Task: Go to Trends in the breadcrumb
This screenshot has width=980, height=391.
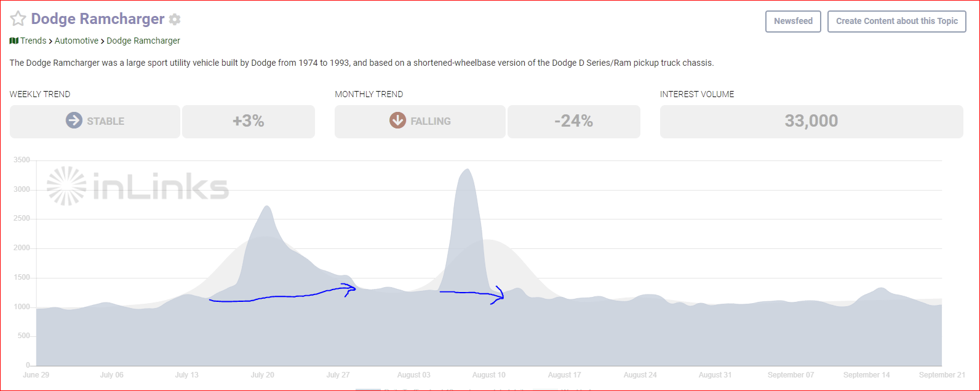Action: [33, 41]
